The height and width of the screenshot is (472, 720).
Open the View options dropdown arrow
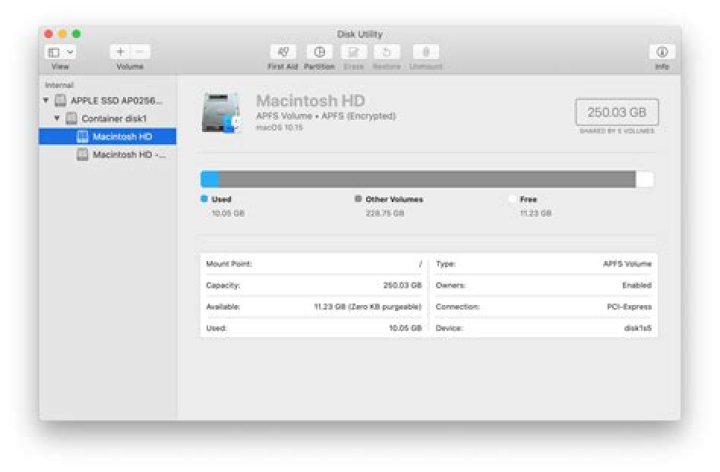tap(70, 52)
